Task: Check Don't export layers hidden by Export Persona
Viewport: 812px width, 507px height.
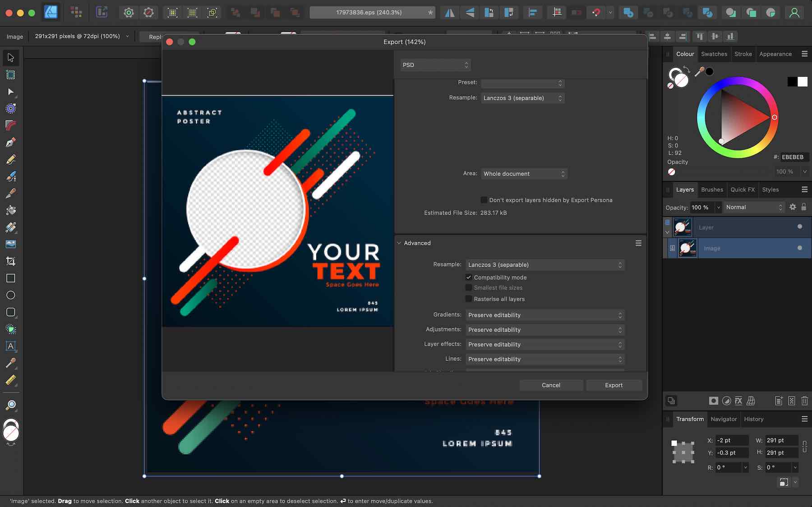Action: (483, 200)
